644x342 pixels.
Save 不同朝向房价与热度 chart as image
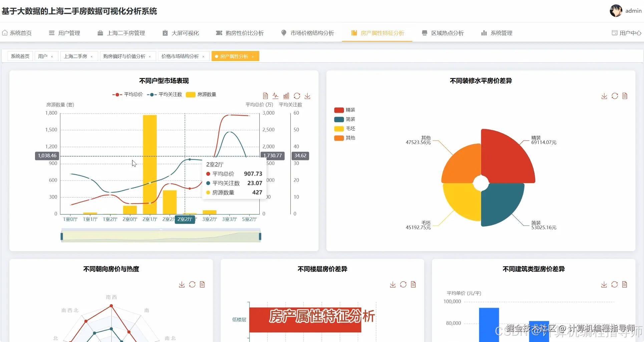182,284
